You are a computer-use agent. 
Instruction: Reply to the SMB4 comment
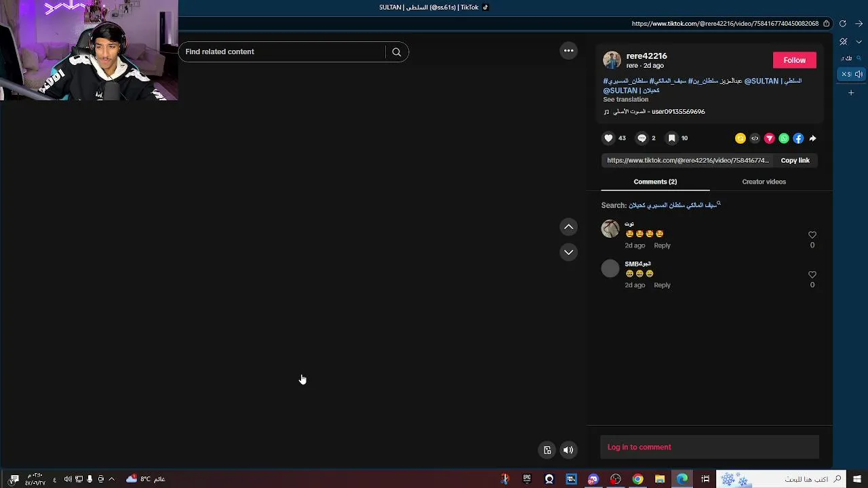[x=662, y=285]
